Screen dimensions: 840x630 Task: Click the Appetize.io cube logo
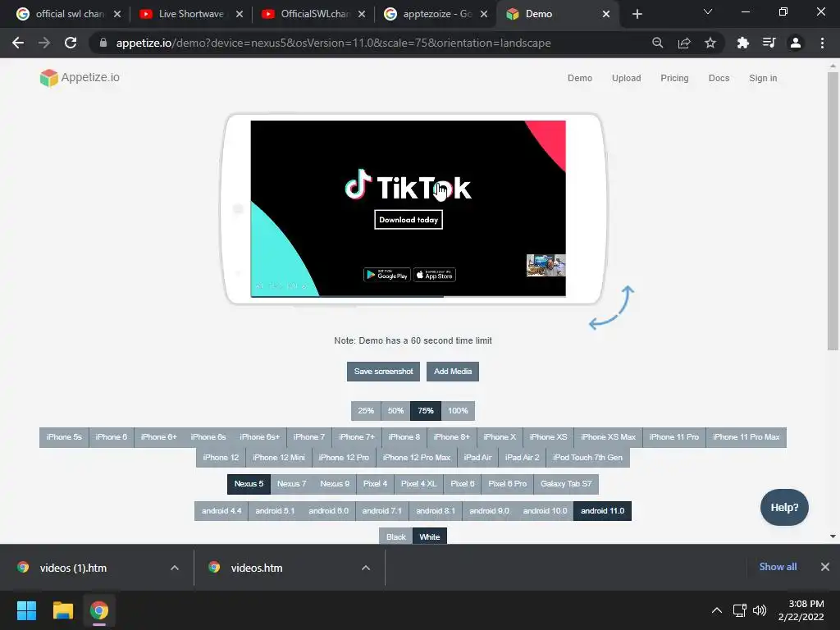pyautogui.click(x=48, y=78)
